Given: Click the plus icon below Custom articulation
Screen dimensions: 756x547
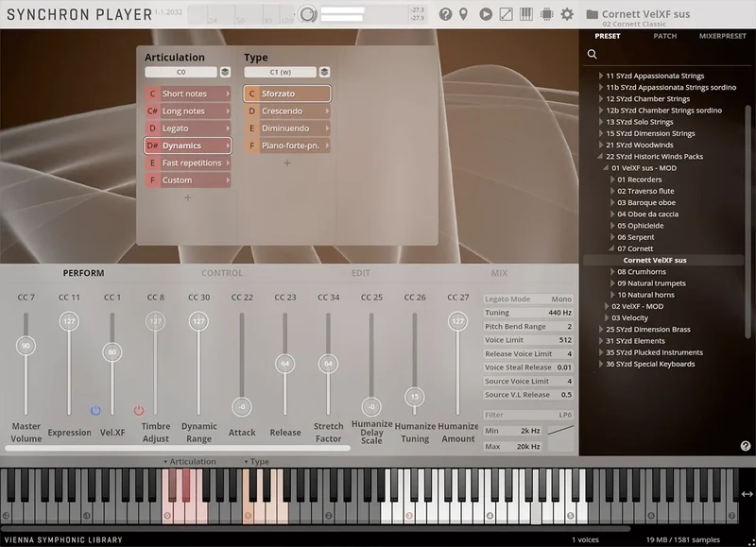Looking at the screenshot, I should pos(187,197).
